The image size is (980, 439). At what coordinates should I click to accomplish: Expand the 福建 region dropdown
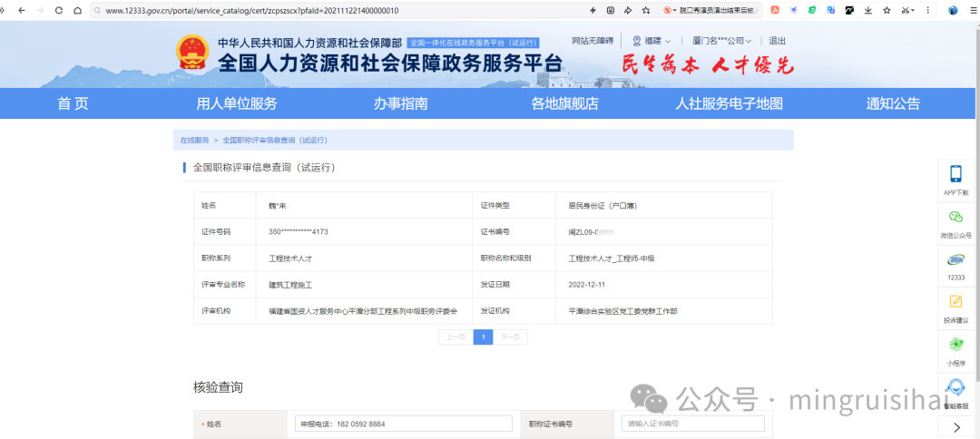(652, 41)
